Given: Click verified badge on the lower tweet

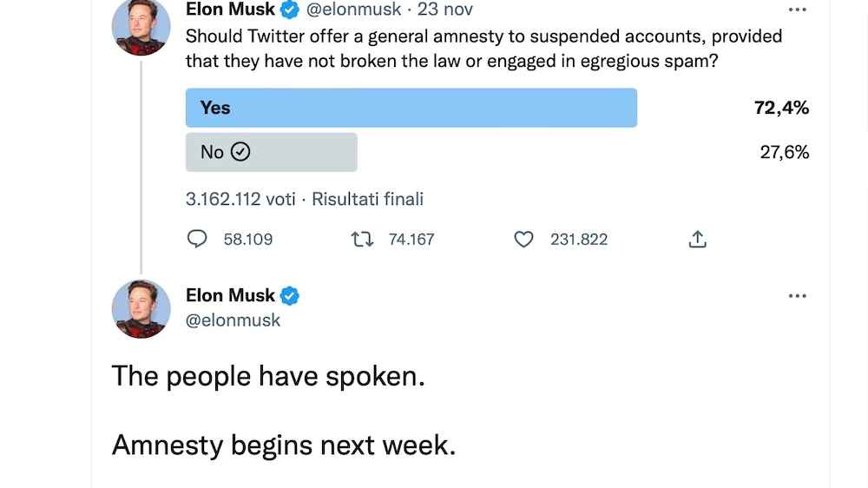Looking at the screenshot, I should 290,296.
